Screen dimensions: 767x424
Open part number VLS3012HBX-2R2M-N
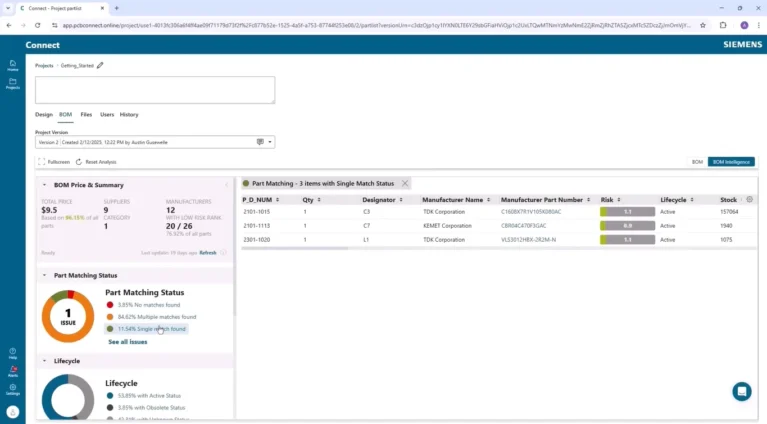528,240
